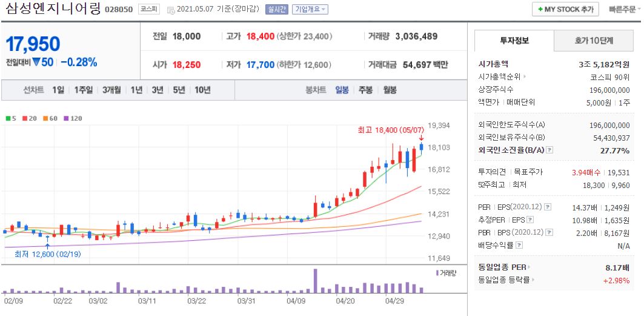Viewport: 644px width, 316px height.
Task: Click the orange 60-day moving average legend
Action: coord(50,118)
